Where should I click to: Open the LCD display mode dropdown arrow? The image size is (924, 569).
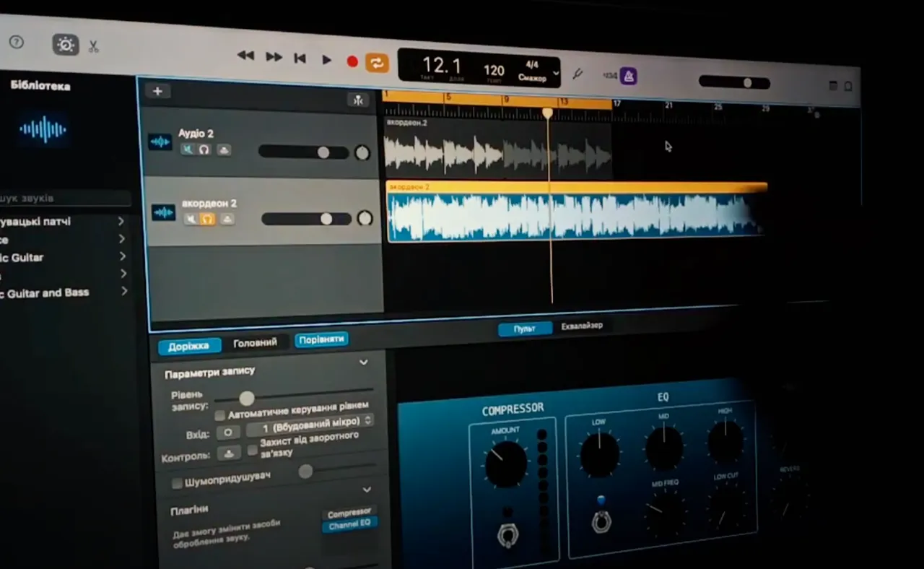[x=555, y=73]
